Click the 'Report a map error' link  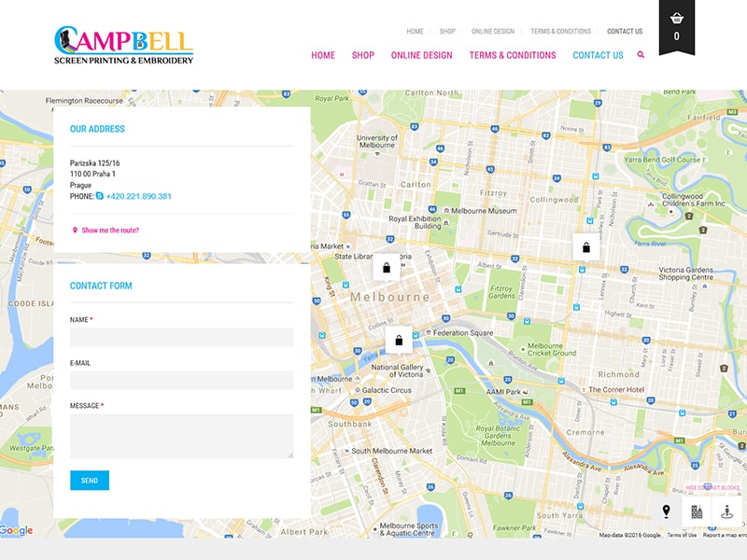pos(725,535)
